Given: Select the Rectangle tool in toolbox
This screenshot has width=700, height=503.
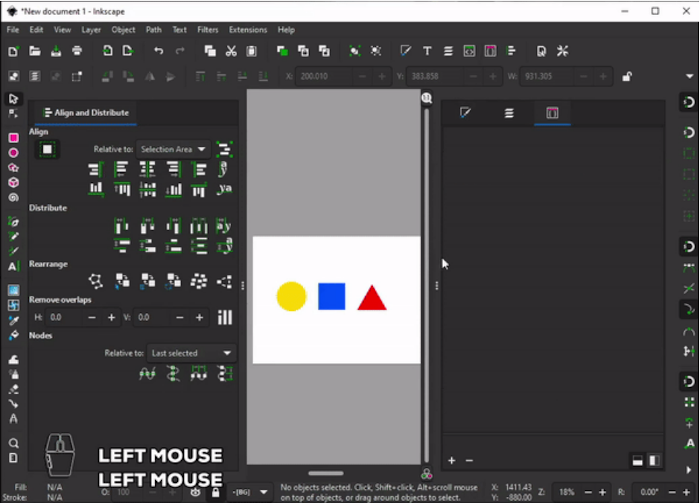Looking at the screenshot, I should 13,138.
